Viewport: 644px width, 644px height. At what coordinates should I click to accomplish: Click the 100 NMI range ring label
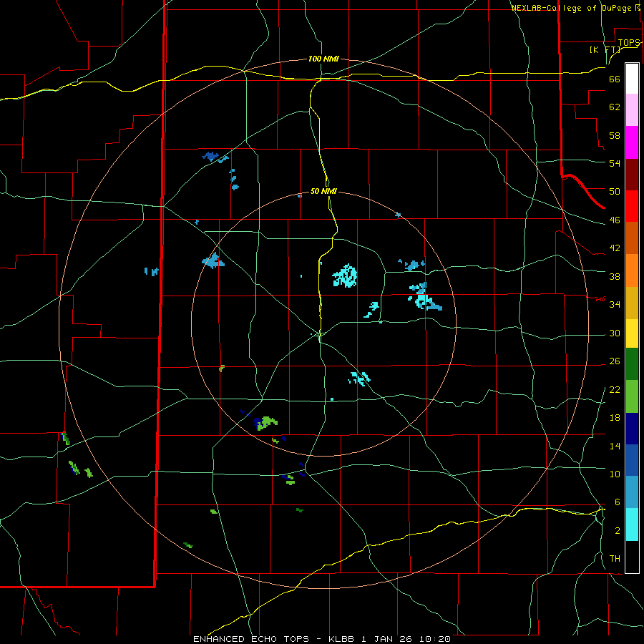pos(323,59)
